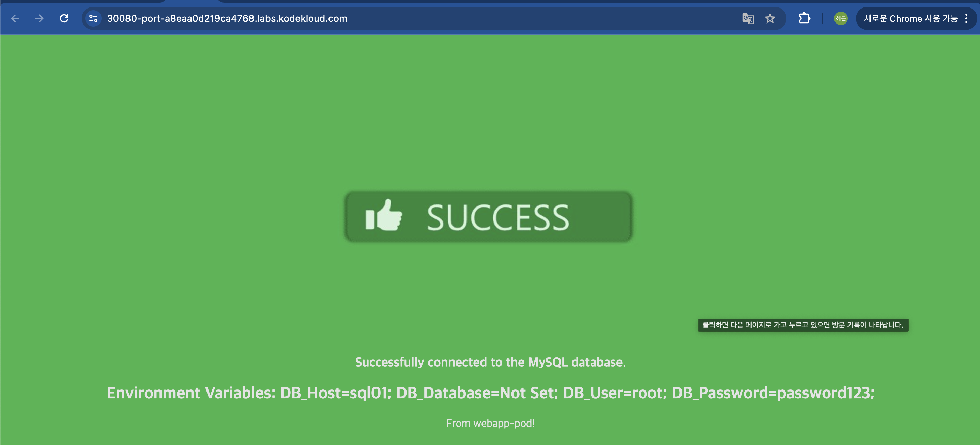Click the browser back arrow
The image size is (980, 445).
click(x=15, y=18)
